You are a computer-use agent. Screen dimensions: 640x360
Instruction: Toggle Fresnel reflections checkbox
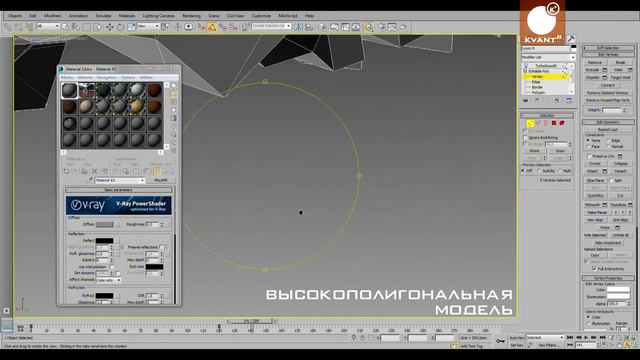click(162, 247)
